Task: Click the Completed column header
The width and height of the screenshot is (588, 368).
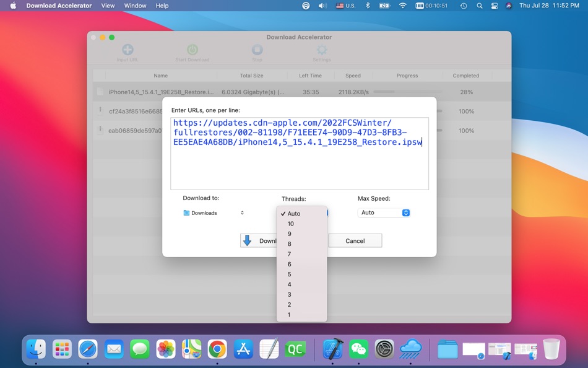Action: click(465, 76)
